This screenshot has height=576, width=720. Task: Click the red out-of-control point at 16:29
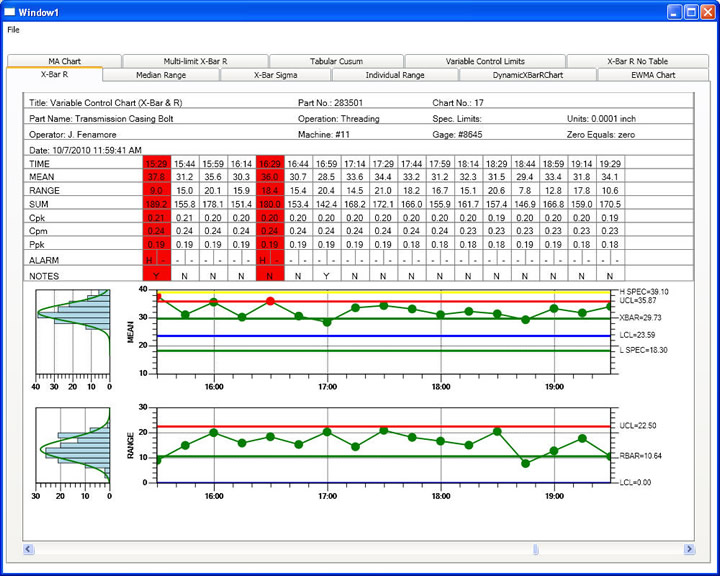pos(270,301)
